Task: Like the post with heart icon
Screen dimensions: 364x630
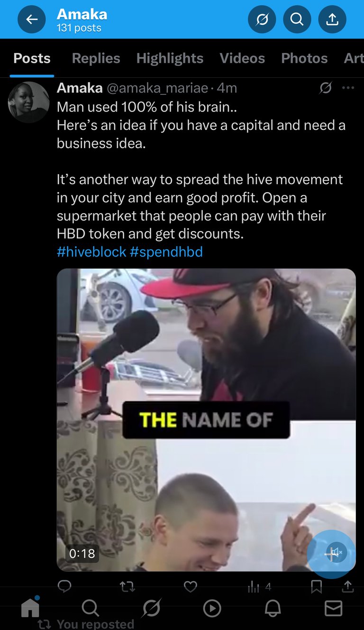Action: [x=190, y=587]
